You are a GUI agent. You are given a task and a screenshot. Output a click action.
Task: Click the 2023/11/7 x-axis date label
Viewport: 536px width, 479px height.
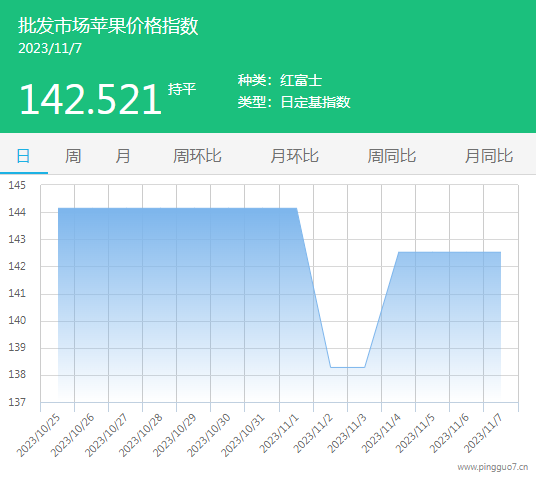tap(483, 433)
